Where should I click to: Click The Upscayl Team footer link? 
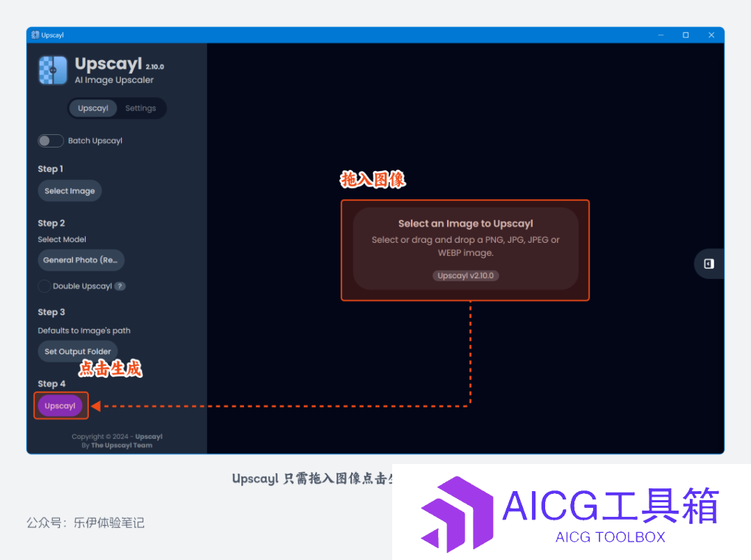[x=122, y=445]
